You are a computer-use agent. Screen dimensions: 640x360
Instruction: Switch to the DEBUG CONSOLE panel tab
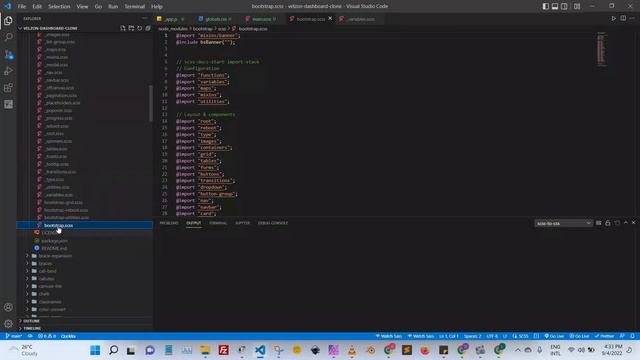[273, 223]
